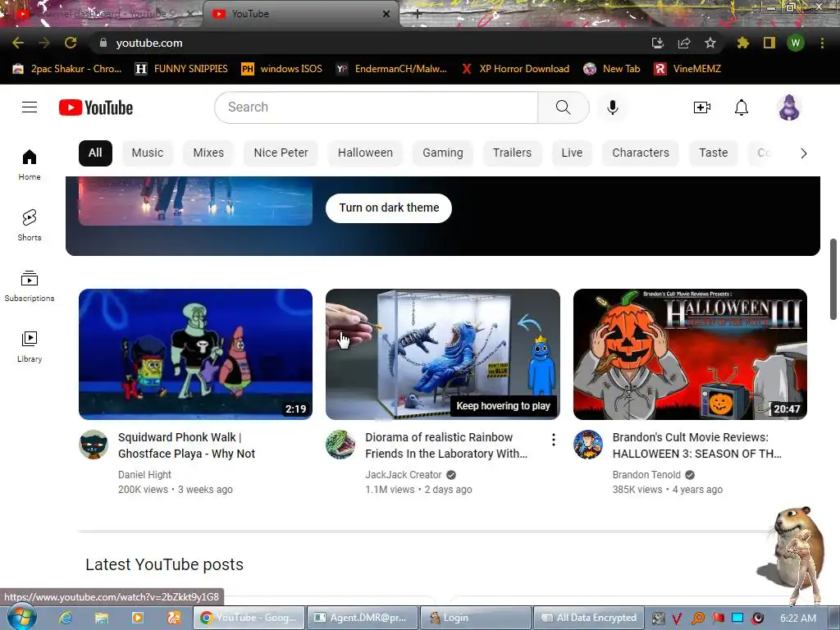Open Subscriptions in sidebar
The width and height of the screenshot is (840, 630).
(30, 286)
